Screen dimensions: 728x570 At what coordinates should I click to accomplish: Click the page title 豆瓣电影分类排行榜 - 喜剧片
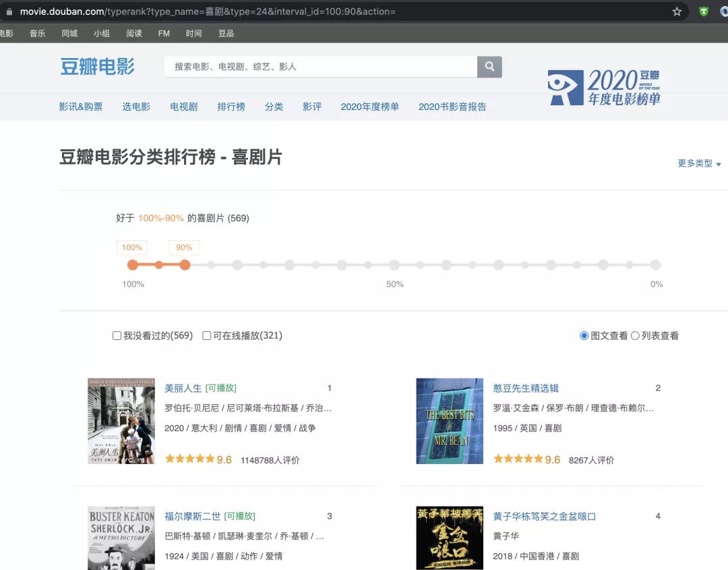(x=171, y=157)
